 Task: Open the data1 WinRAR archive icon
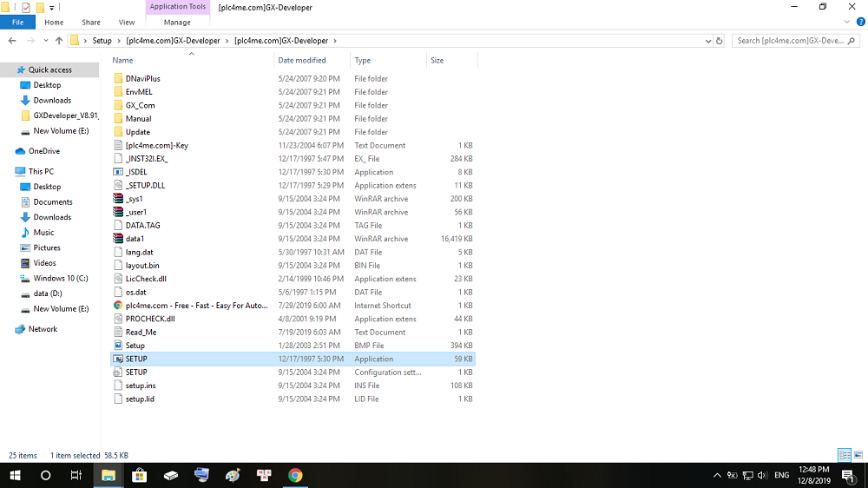pyautogui.click(x=118, y=239)
